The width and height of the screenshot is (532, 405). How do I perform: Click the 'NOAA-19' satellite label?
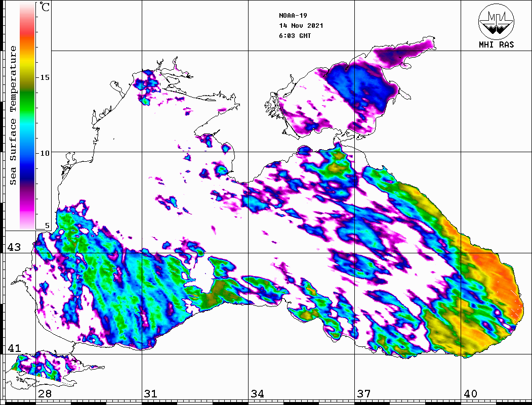pos(293,16)
